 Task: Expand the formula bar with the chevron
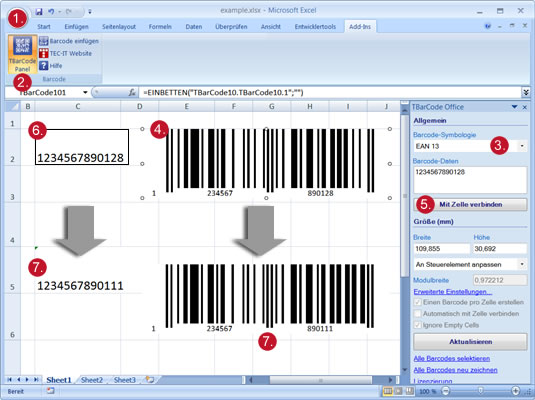526,92
